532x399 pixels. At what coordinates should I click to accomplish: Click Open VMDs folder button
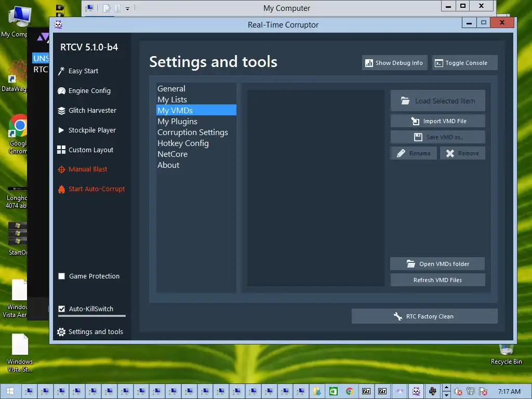pyautogui.click(x=437, y=263)
